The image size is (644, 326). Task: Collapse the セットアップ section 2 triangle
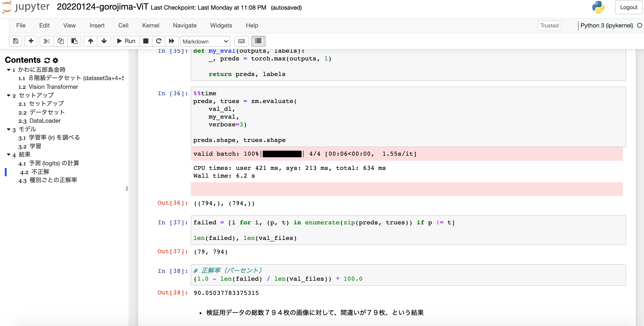pyautogui.click(x=8, y=95)
